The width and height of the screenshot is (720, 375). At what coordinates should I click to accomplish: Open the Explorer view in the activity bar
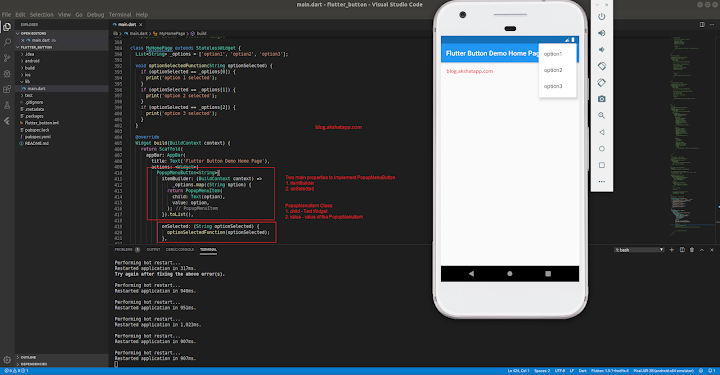[x=7, y=27]
